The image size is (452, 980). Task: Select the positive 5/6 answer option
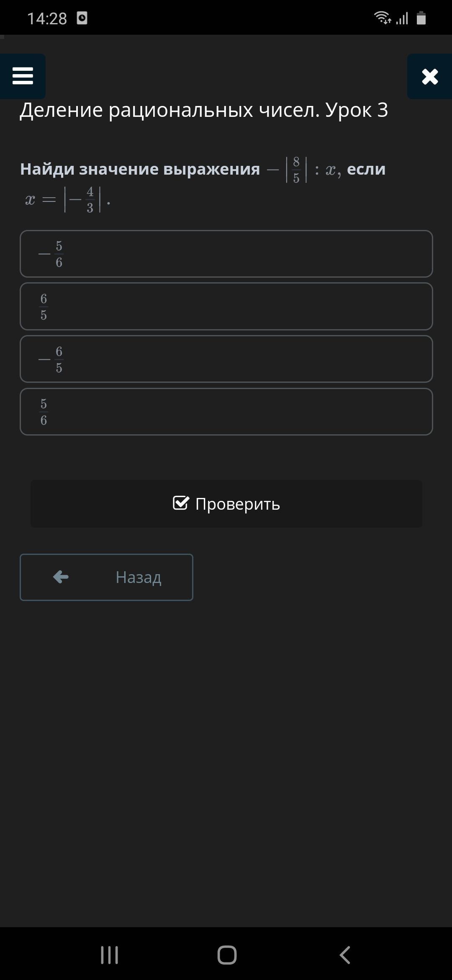pyautogui.click(x=226, y=412)
